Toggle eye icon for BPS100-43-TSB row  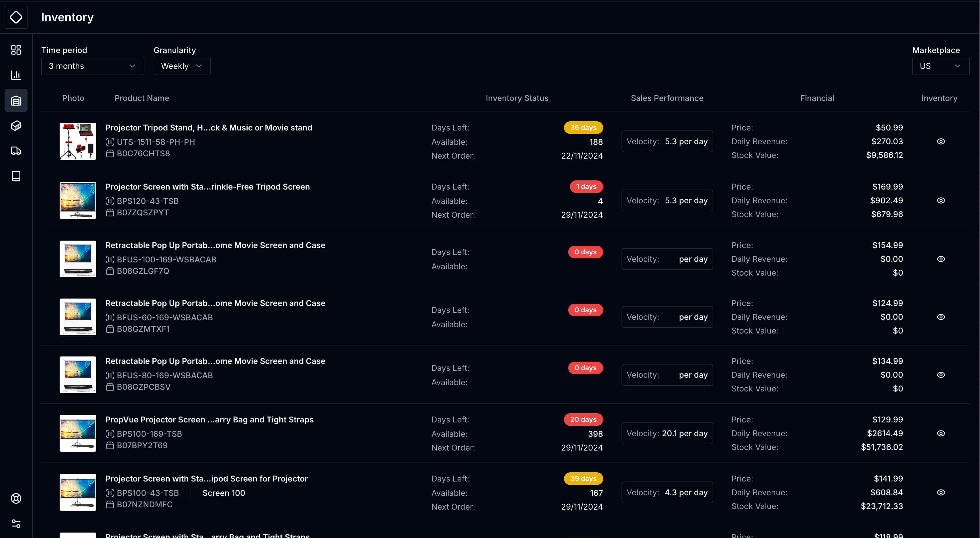coord(941,492)
